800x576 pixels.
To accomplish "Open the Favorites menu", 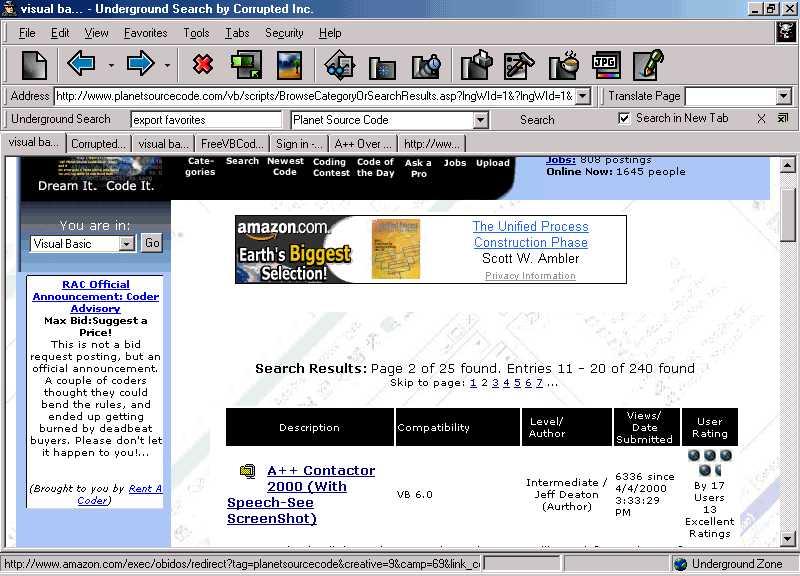I will (x=145, y=33).
